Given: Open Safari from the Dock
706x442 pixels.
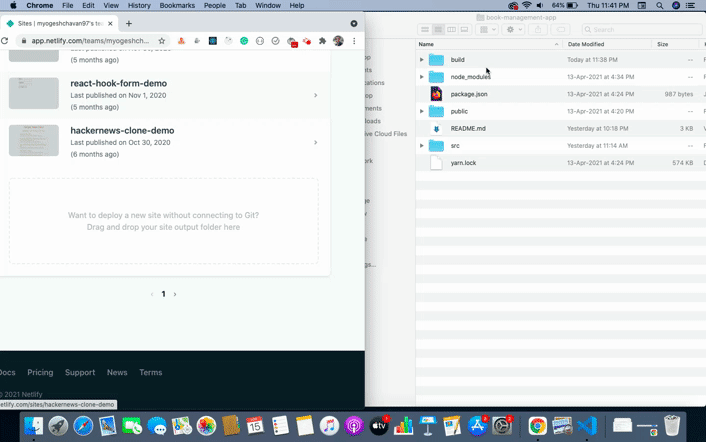Looking at the screenshot, I should [x=83, y=425].
